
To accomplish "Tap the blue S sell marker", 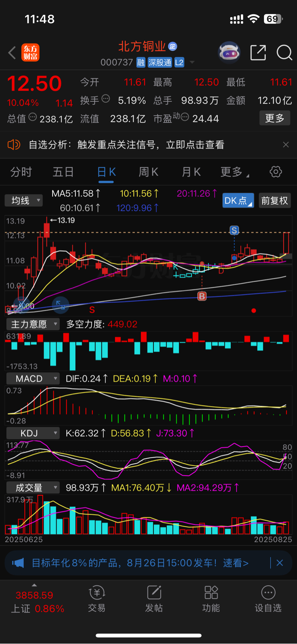I will tap(234, 231).
